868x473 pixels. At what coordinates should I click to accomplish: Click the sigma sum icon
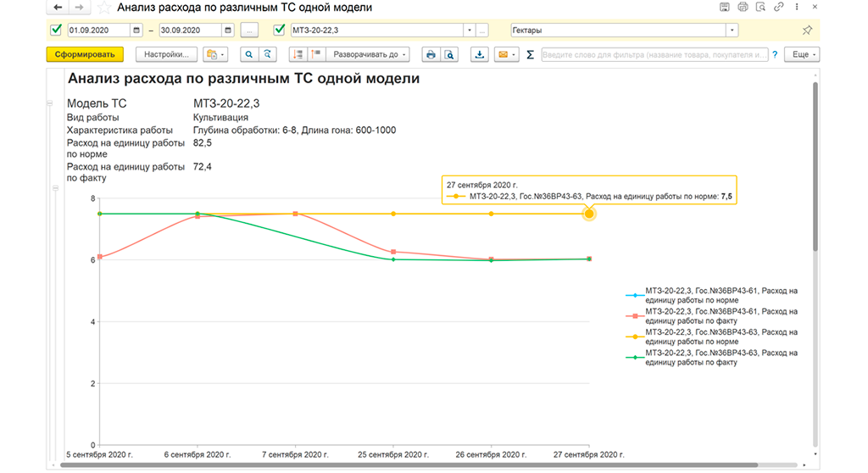click(530, 54)
